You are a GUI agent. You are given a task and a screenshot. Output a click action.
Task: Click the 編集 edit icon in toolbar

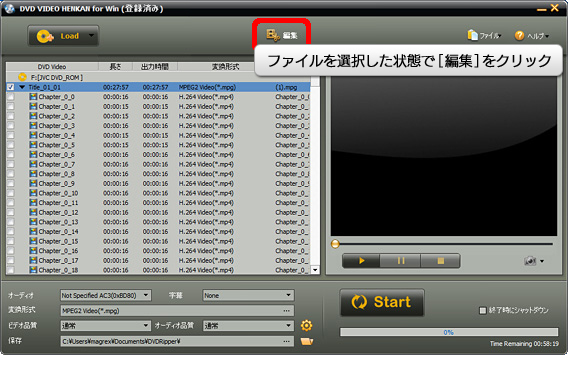273,35
